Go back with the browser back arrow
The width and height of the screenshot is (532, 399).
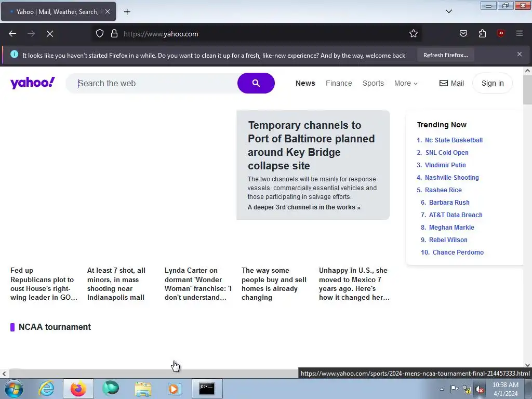(12, 34)
